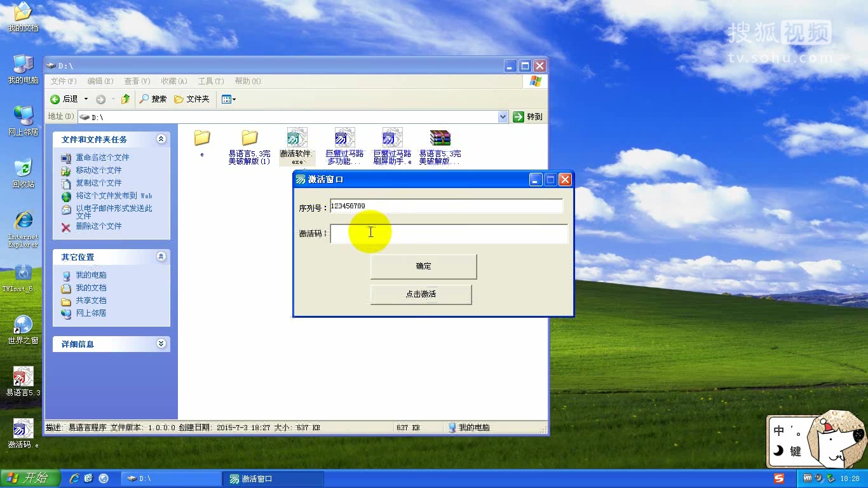The width and height of the screenshot is (868, 488).
Task: Open the 文件(F) menu
Action: [63, 81]
